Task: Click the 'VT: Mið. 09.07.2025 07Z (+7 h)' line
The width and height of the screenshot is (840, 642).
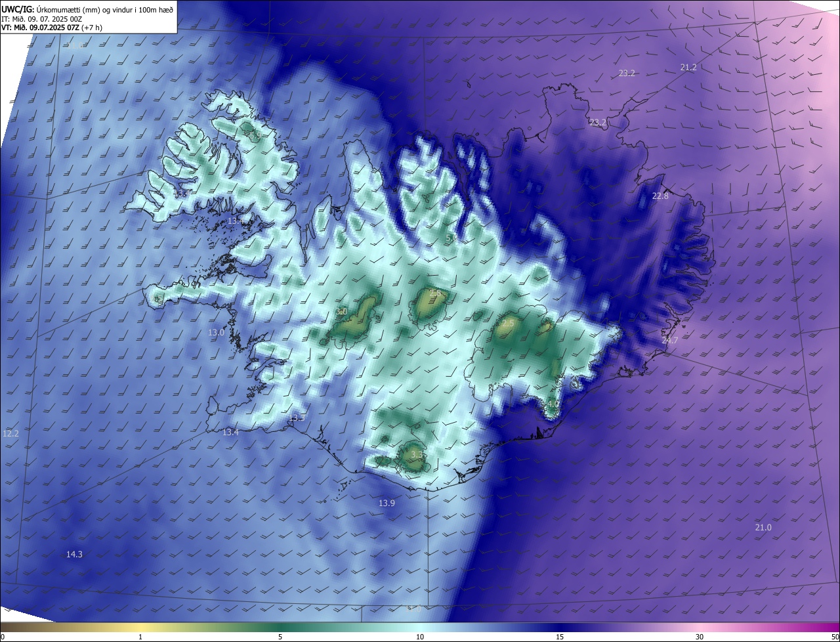Action: 51,28
